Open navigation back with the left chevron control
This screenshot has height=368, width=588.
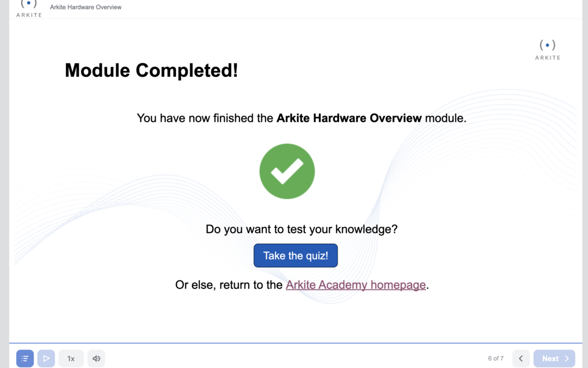point(520,358)
